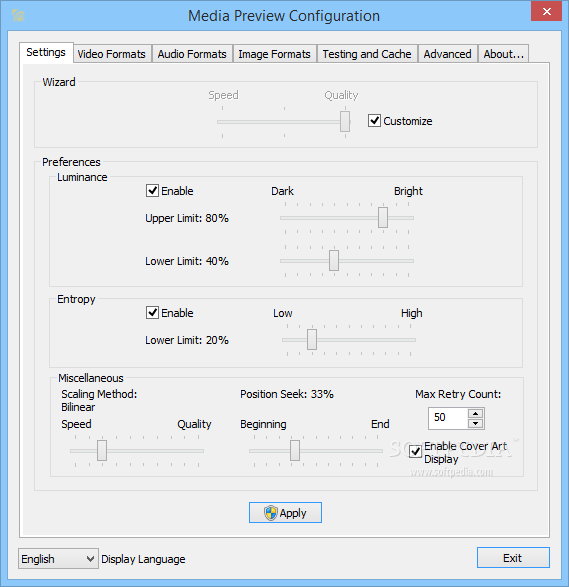Image resolution: width=569 pixels, height=587 pixels.
Task: Click the 'Beginning' label under Position Seek
Action: click(263, 424)
